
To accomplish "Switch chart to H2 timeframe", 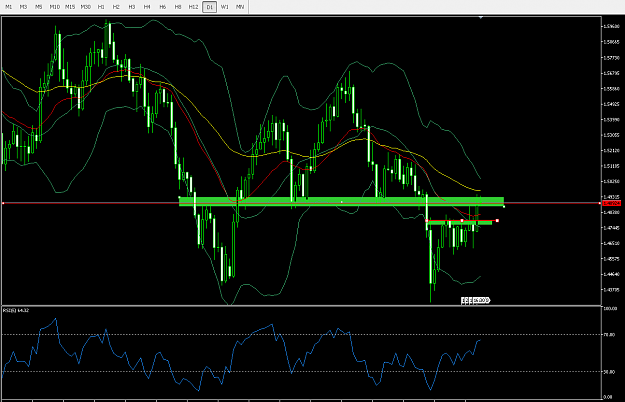I will (116, 7).
